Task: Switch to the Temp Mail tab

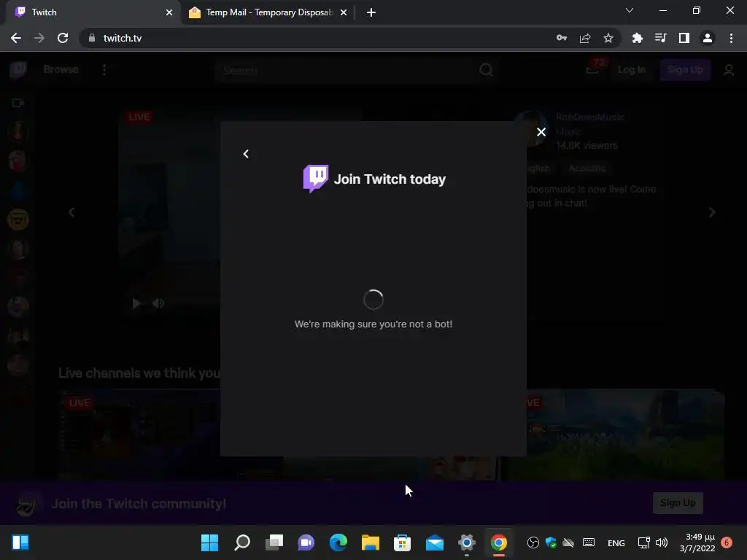Action: pos(267,12)
